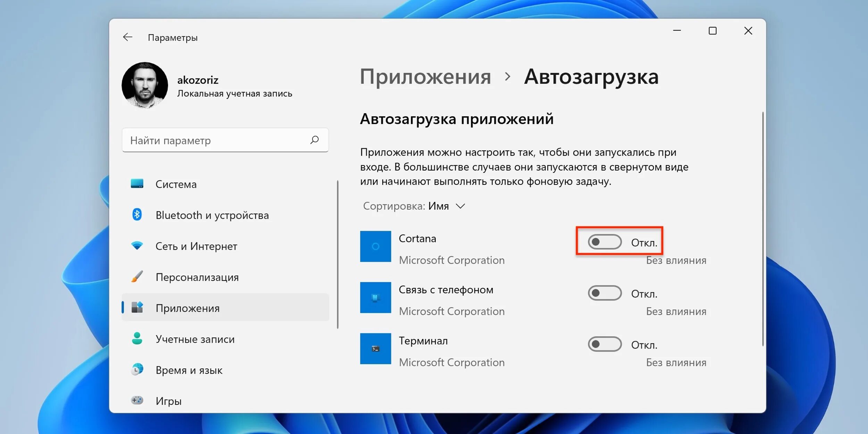Click the Учетные записи person icon
Viewport: 868px width, 434px height.
(137, 338)
